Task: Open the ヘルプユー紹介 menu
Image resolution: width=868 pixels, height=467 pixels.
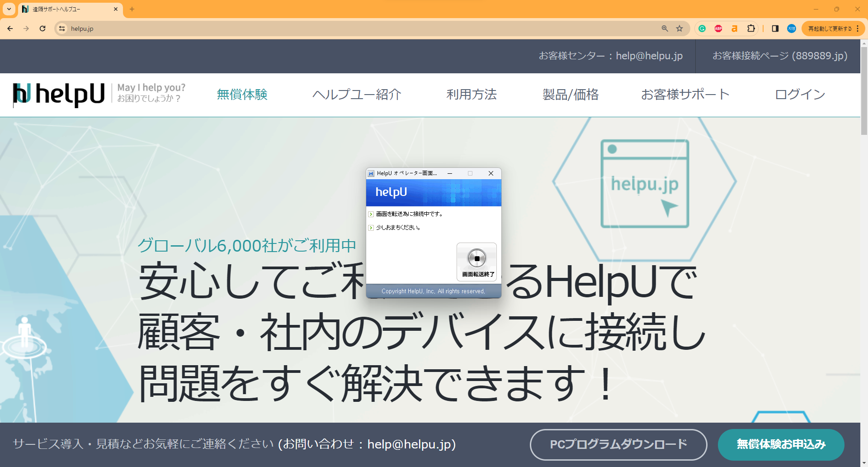Action: pyautogui.click(x=357, y=94)
